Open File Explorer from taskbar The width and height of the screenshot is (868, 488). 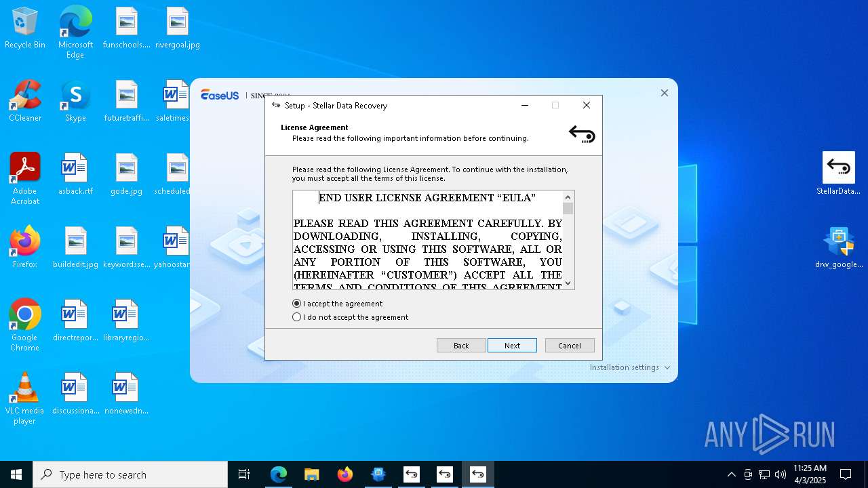311,474
